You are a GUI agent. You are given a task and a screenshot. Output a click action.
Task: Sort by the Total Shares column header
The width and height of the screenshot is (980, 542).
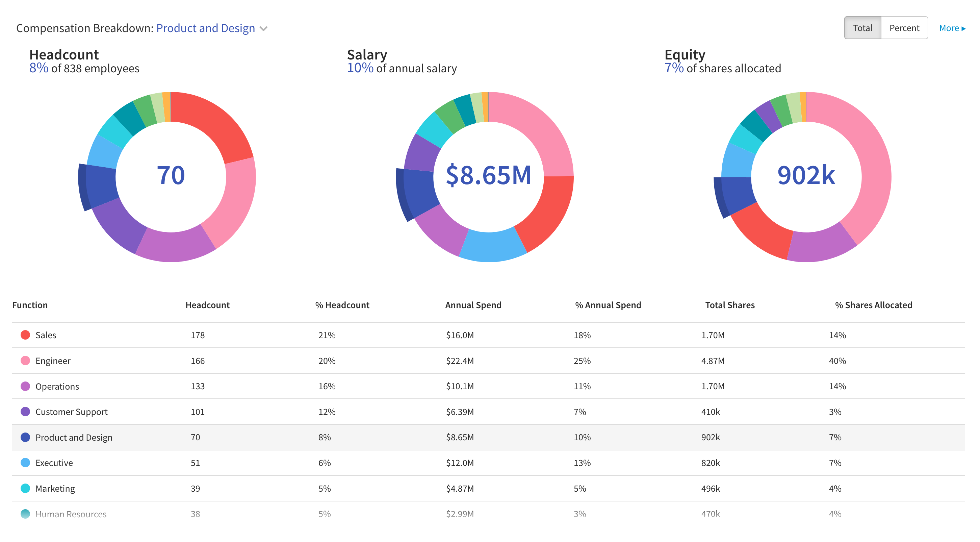coord(730,305)
